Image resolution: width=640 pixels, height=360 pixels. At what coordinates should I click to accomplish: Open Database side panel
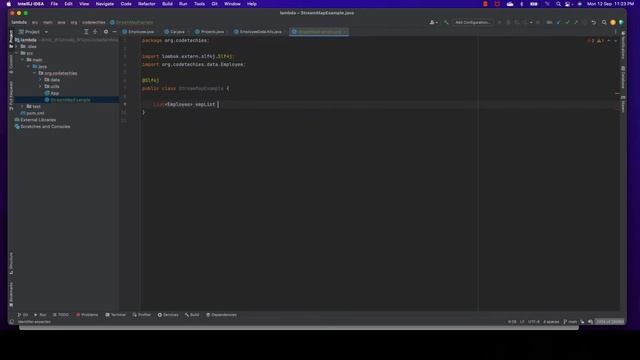pos(623,77)
